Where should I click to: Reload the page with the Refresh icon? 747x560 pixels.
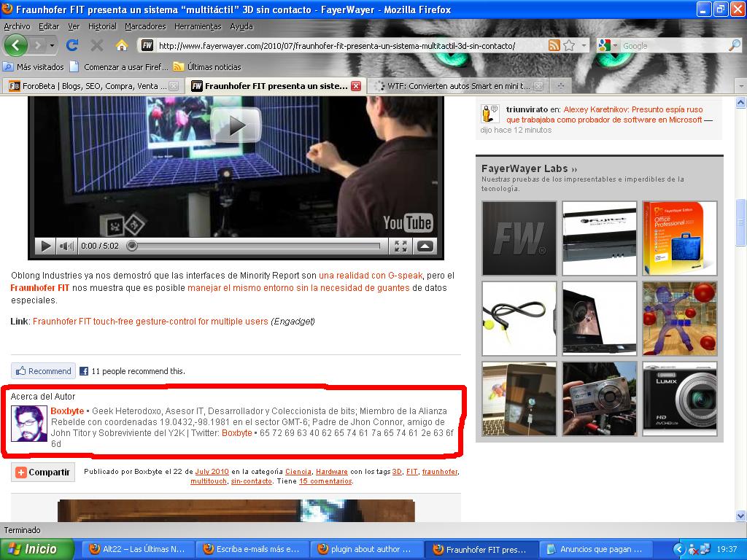point(72,45)
